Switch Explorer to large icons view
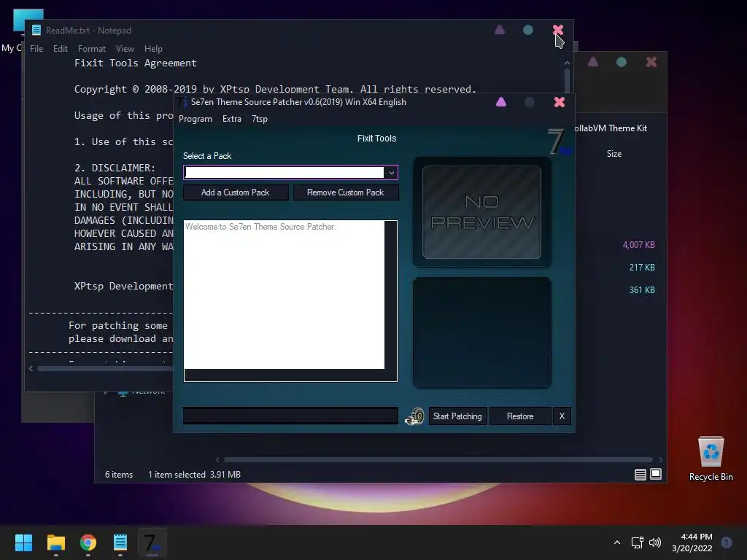 (656, 474)
